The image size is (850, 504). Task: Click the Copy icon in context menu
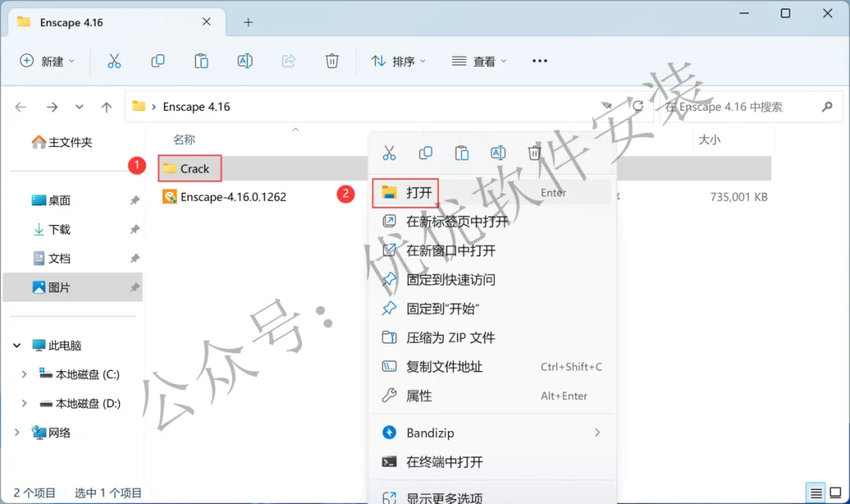[426, 153]
